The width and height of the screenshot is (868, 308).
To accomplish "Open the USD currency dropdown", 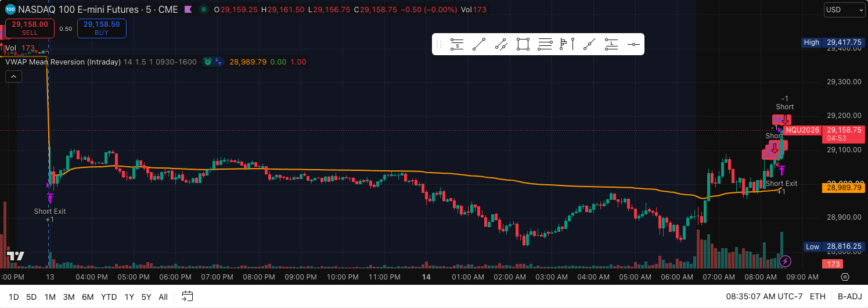I will (845, 10).
